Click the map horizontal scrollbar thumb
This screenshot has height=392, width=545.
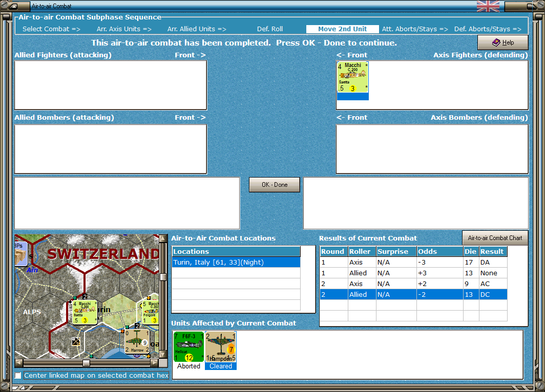(86, 363)
